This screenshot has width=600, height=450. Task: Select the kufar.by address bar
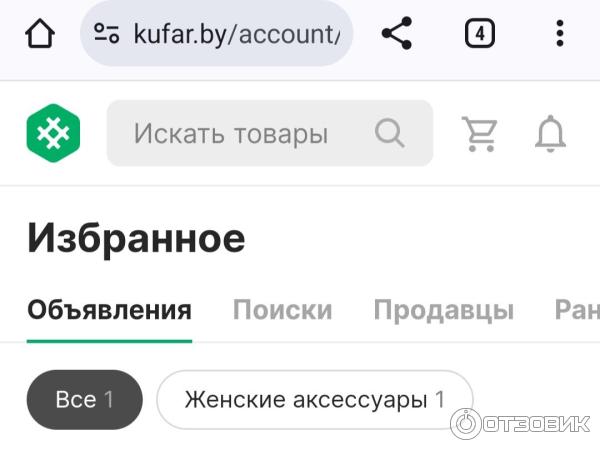tap(216, 33)
